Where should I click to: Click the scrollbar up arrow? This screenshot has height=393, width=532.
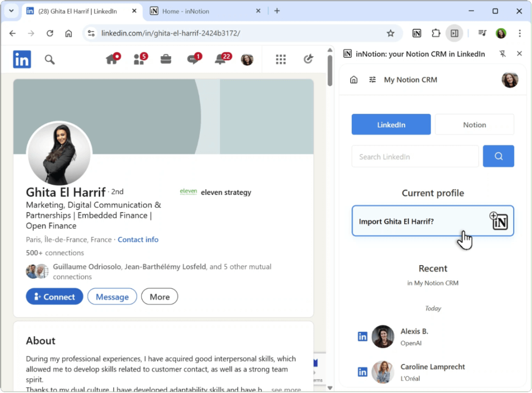(x=330, y=50)
